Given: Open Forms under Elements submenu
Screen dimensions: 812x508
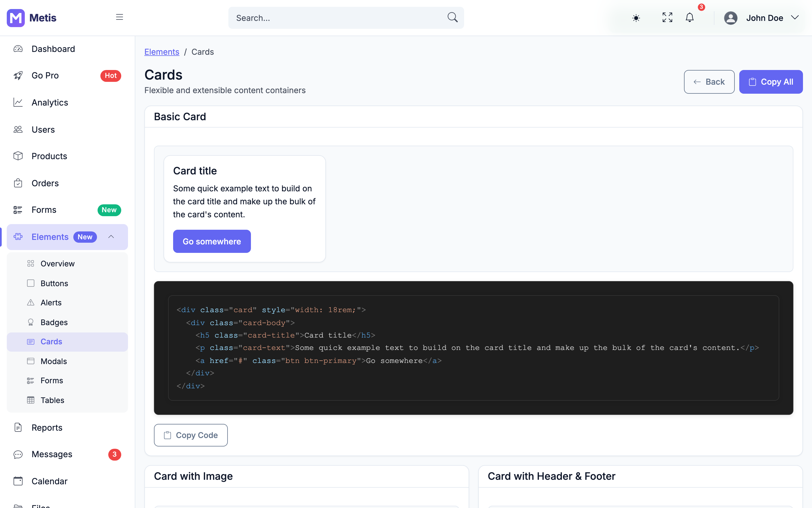Looking at the screenshot, I should (x=67, y=381).
